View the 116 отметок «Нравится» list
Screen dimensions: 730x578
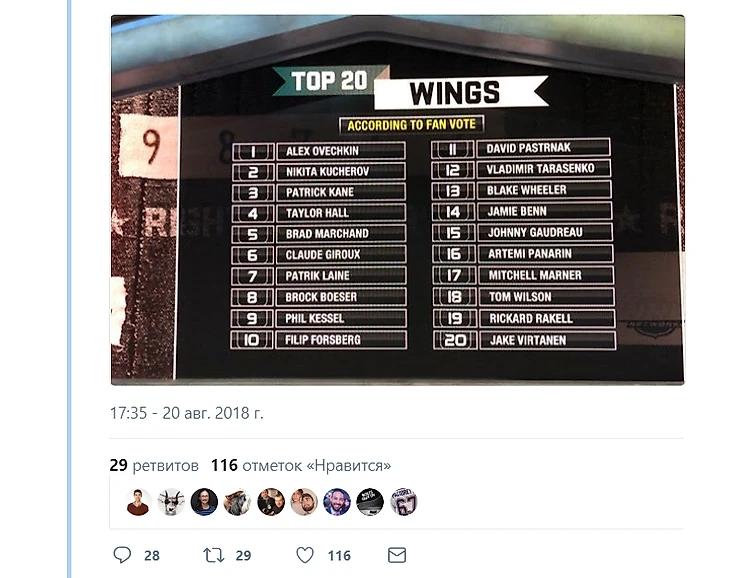(301, 465)
